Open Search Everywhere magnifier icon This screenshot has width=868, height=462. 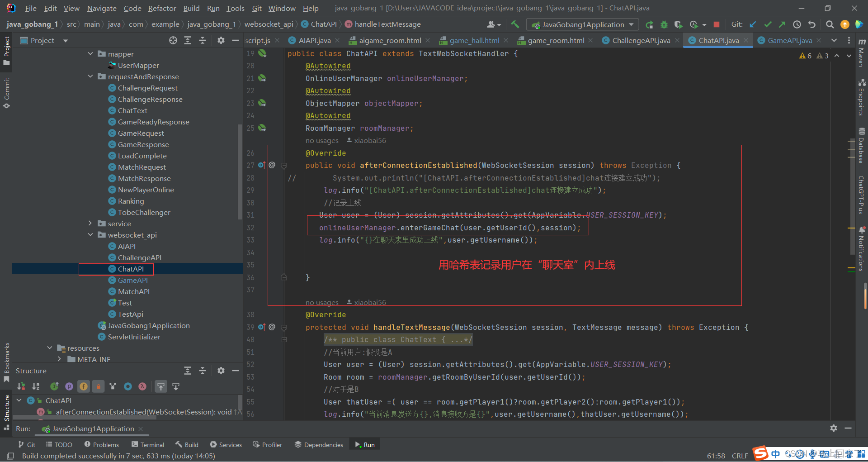tap(830, 24)
